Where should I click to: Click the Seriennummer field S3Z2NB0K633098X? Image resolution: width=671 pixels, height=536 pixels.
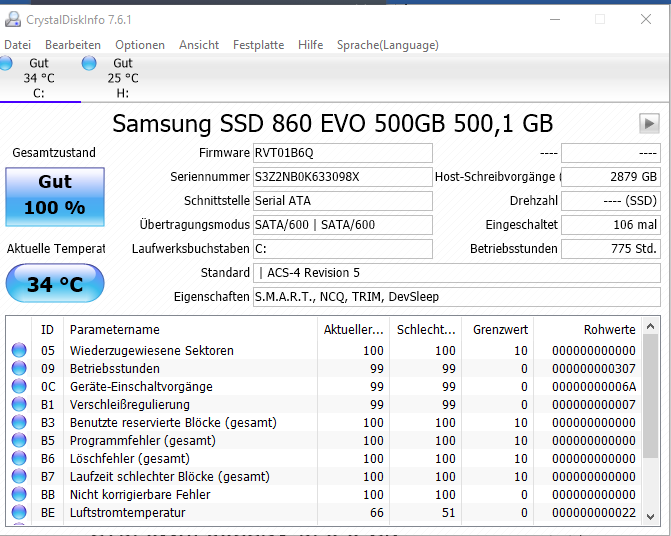click(x=343, y=177)
